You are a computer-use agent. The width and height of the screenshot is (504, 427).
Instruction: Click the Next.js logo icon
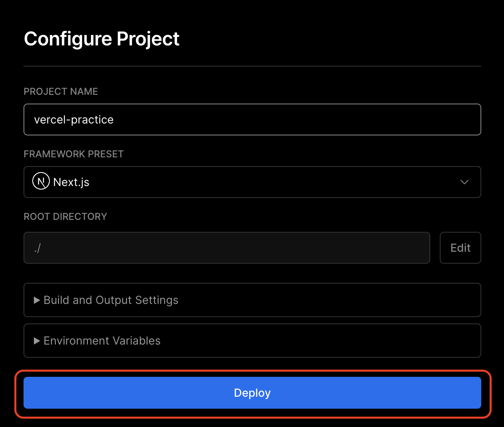click(x=41, y=181)
